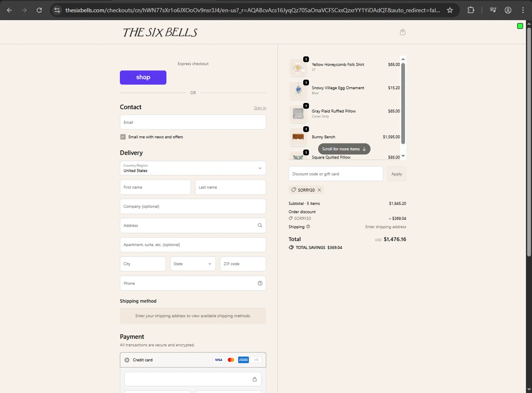
Task: Focus the ZIP code field
Action: (243, 264)
